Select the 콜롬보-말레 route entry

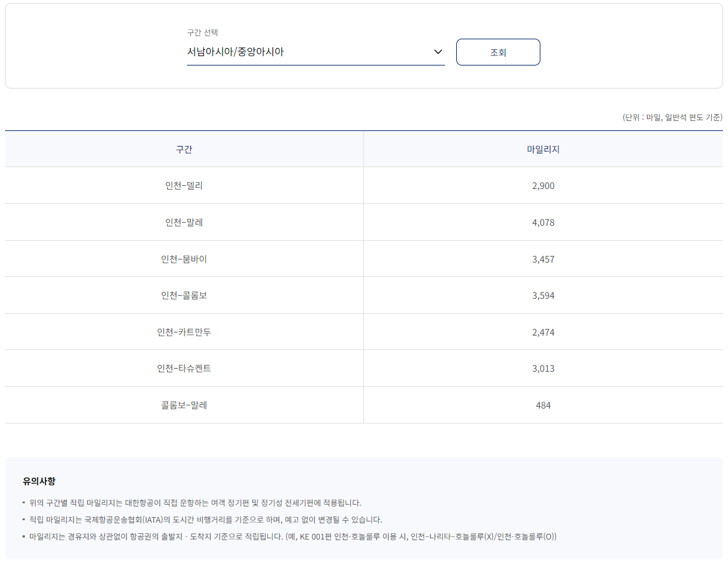click(x=184, y=404)
